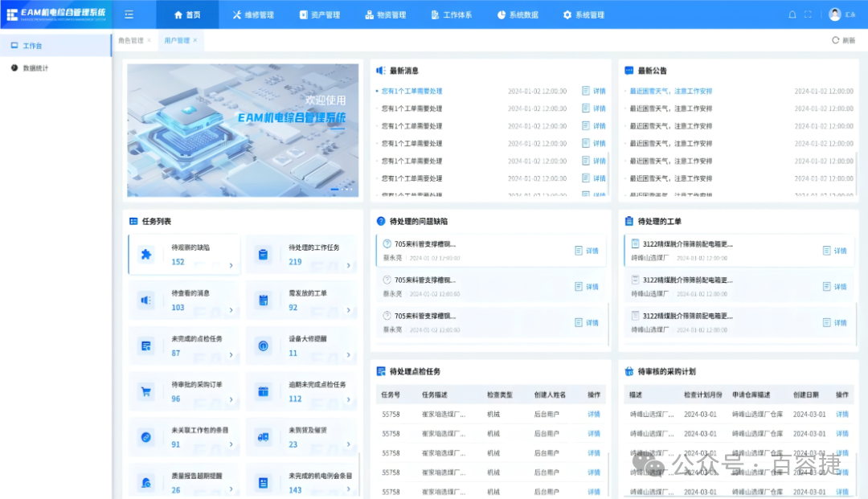Open the 维修管理 top menu
The height and width of the screenshot is (499, 868).
point(253,14)
